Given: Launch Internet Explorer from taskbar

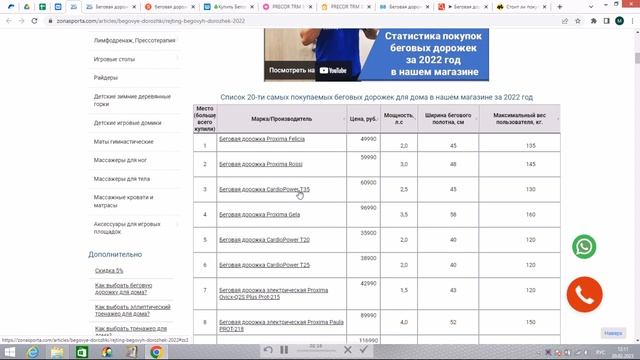Looking at the screenshot, I should (33, 352).
